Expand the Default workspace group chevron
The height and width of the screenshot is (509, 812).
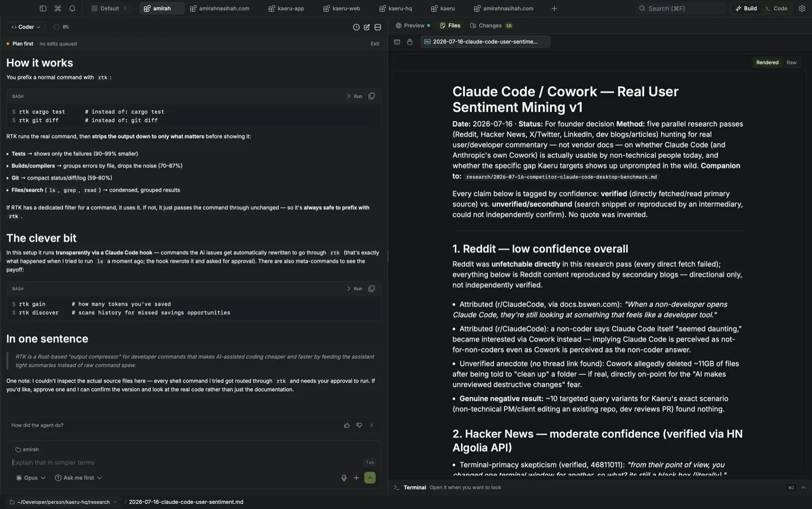click(x=125, y=9)
